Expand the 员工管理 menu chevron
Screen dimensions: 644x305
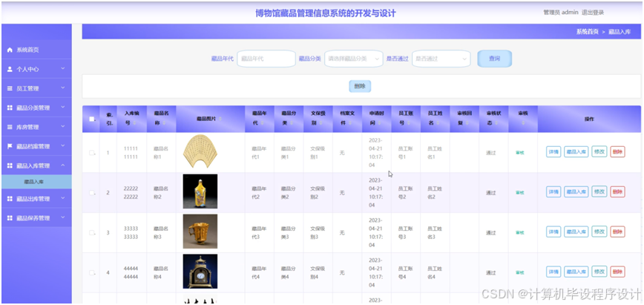coord(63,88)
